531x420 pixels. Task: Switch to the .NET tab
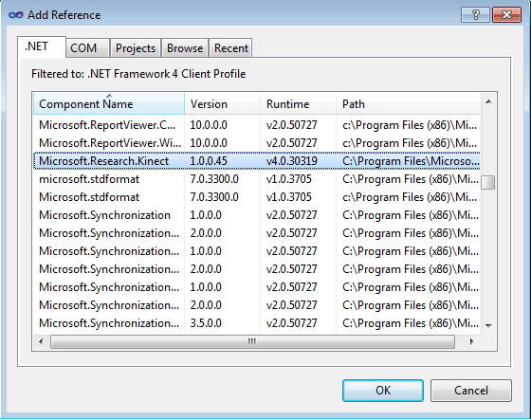(42, 46)
